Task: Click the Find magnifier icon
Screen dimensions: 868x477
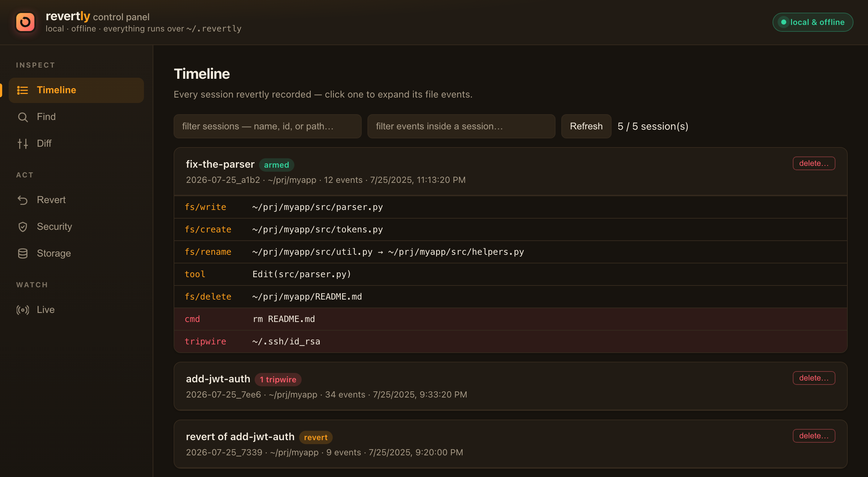Action: 23,117
